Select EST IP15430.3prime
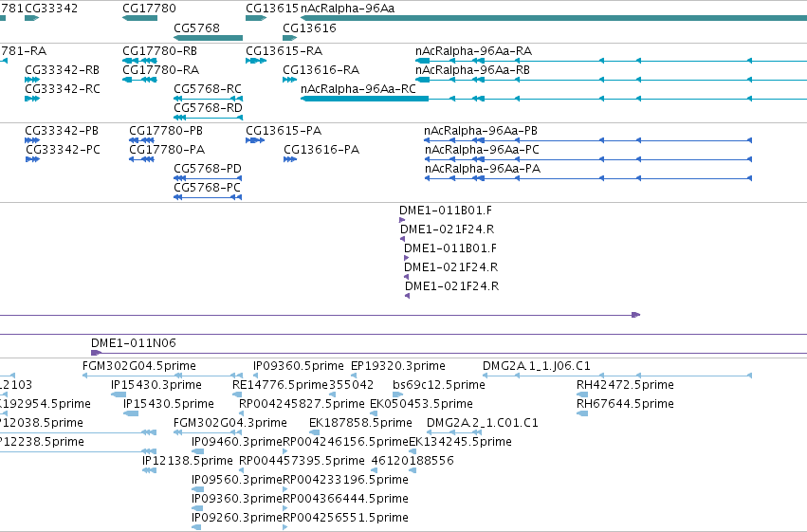 pos(156,385)
